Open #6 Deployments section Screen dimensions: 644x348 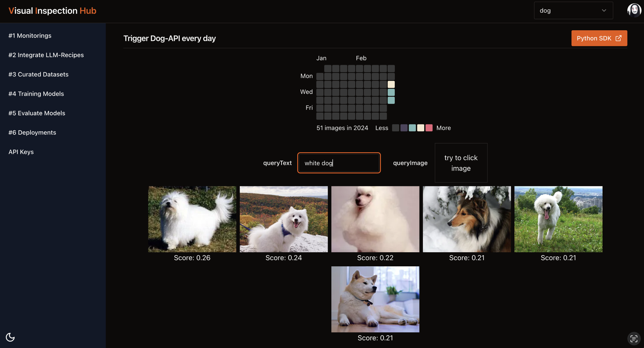coord(32,133)
